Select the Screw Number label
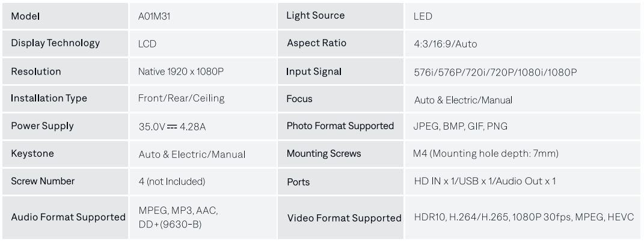 43,181
